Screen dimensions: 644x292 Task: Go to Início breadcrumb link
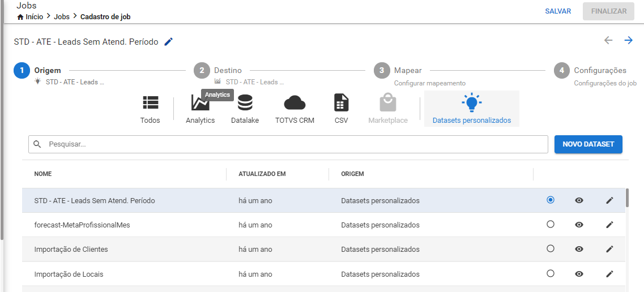pyautogui.click(x=35, y=17)
